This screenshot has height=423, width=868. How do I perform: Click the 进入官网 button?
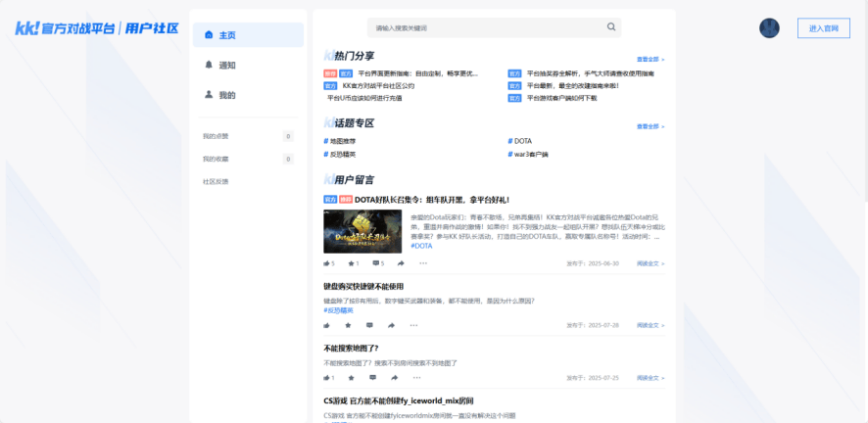click(x=823, y=28)
